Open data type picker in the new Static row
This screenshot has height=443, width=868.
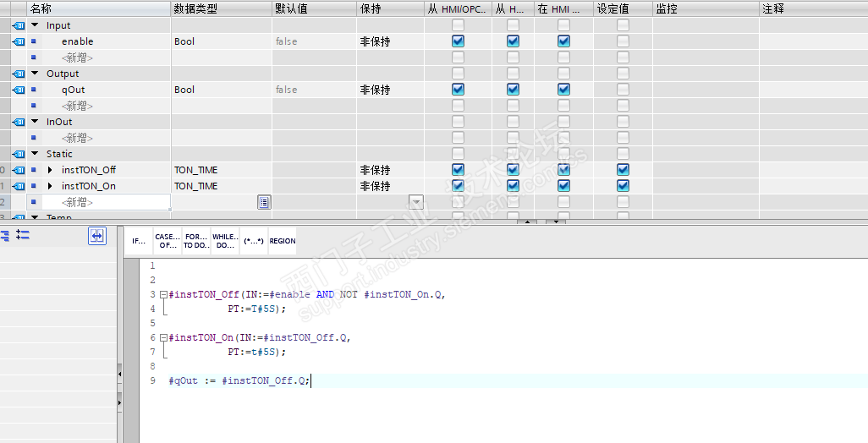264,202
